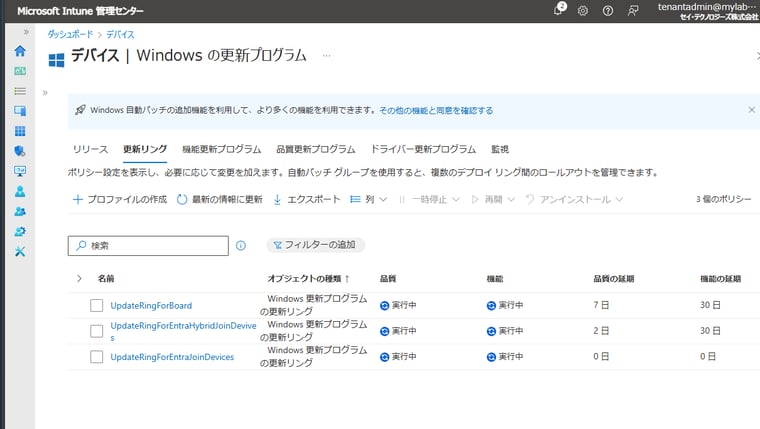Expand the collapsed devices submenu pane

tap(45, 93)
